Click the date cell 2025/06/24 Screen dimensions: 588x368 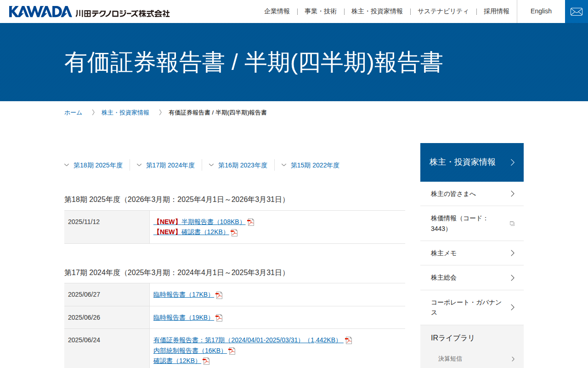(x=107, y=348)
